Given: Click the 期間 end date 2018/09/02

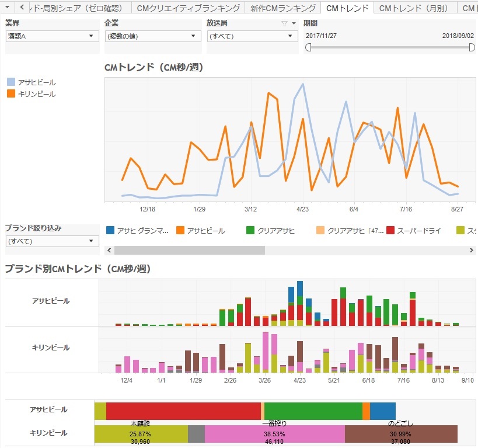Looking at the screenshot, I should [x=458, y=36].
